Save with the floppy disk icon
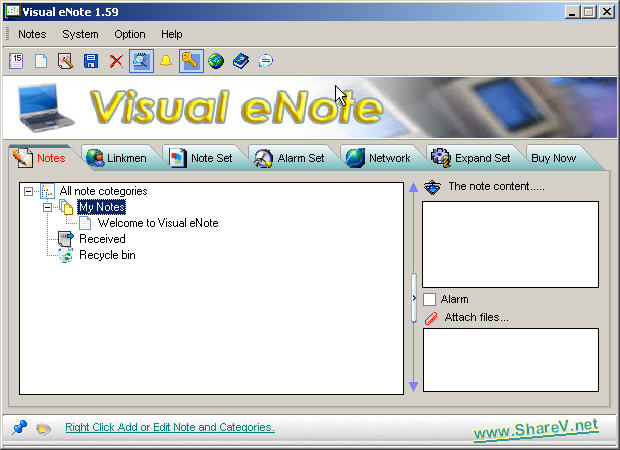620x450 pixels. tap(91, 61)
